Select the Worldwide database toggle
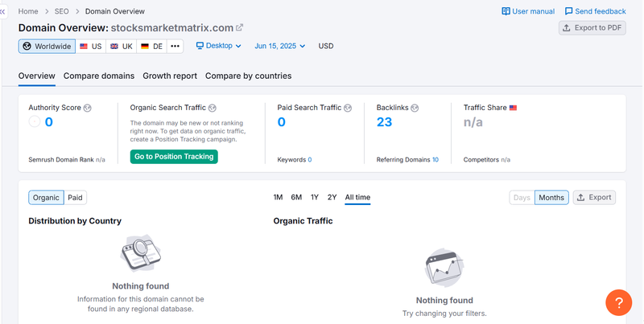 click(x=47, y=47)
